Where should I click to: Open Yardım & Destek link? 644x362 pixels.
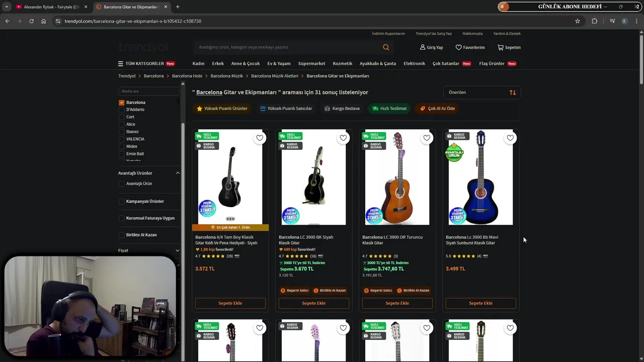pos(507,34)
